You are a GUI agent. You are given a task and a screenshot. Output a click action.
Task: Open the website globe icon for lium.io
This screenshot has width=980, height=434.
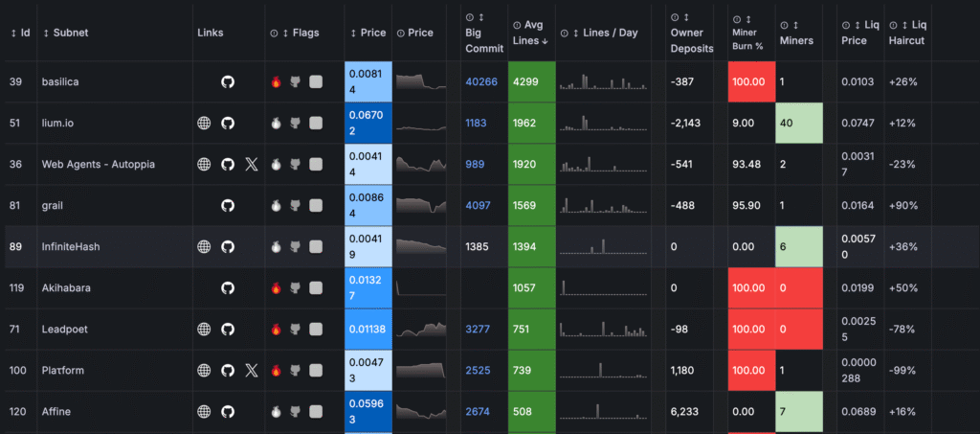click(204, 124)
